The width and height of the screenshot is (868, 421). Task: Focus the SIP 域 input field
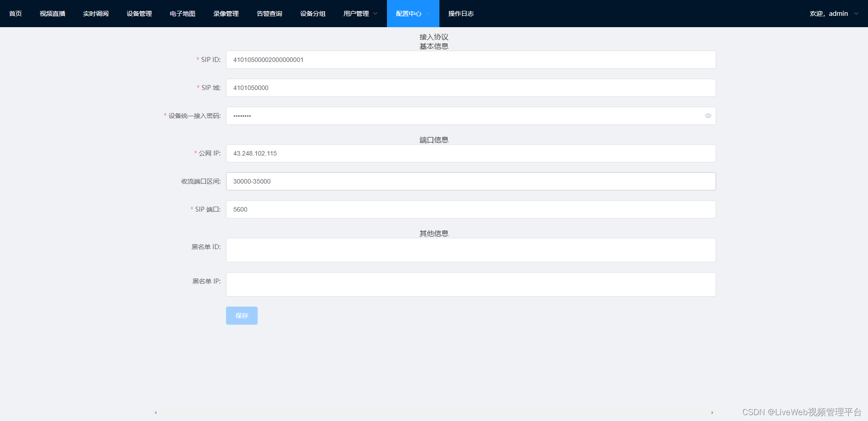[471, 88]
